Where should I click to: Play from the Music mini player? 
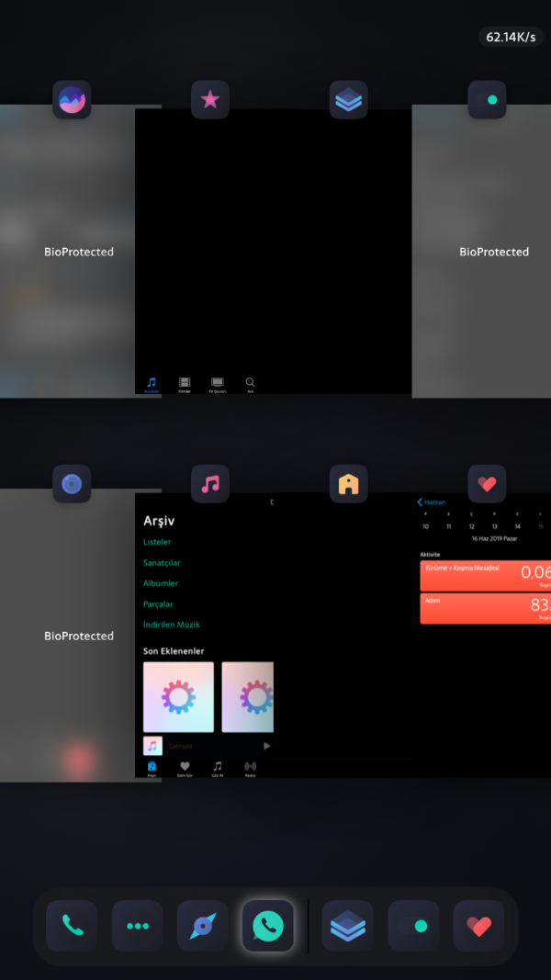coord(266,746)
